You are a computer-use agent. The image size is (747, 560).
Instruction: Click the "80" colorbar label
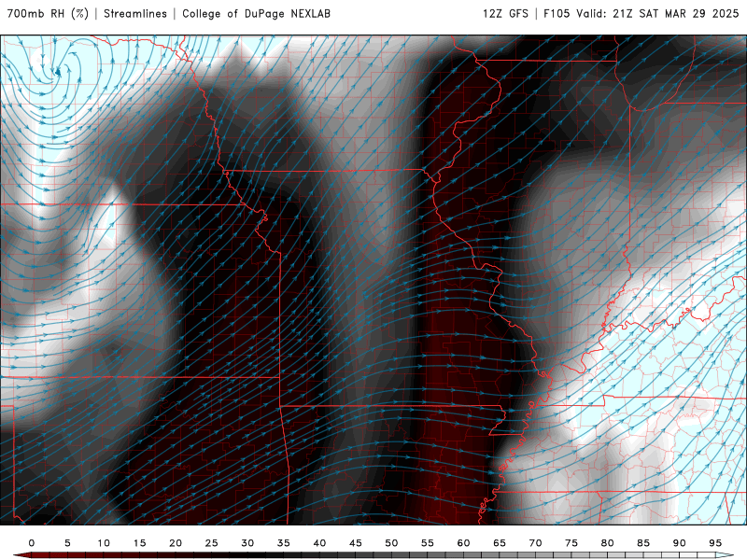pyautogui.click(x=608, y=543)
